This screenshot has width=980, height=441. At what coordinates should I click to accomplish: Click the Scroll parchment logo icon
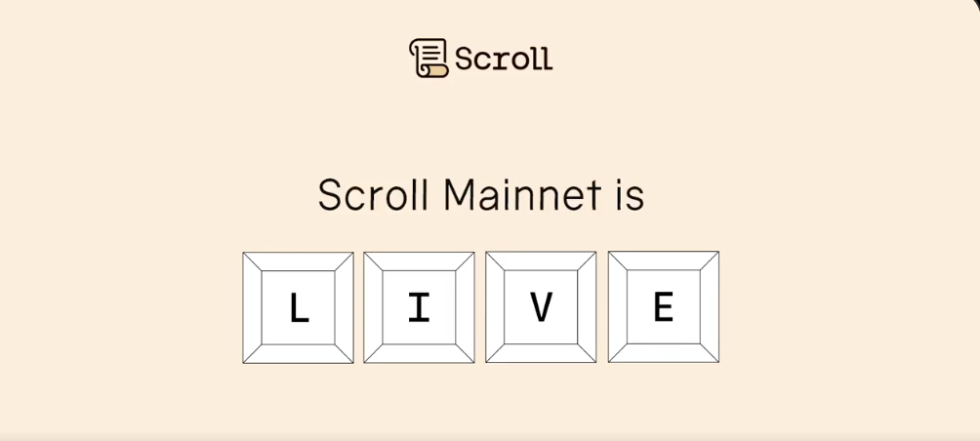pos(429,58)
